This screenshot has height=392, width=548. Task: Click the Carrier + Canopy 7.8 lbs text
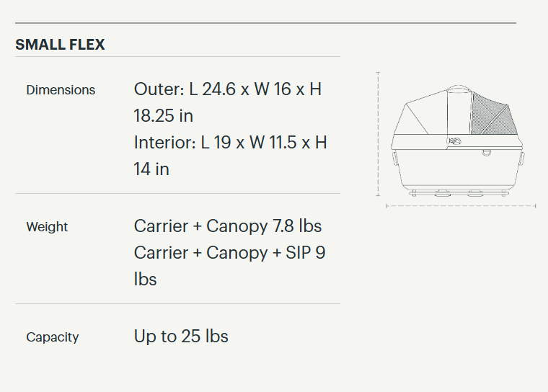point(228,226)
